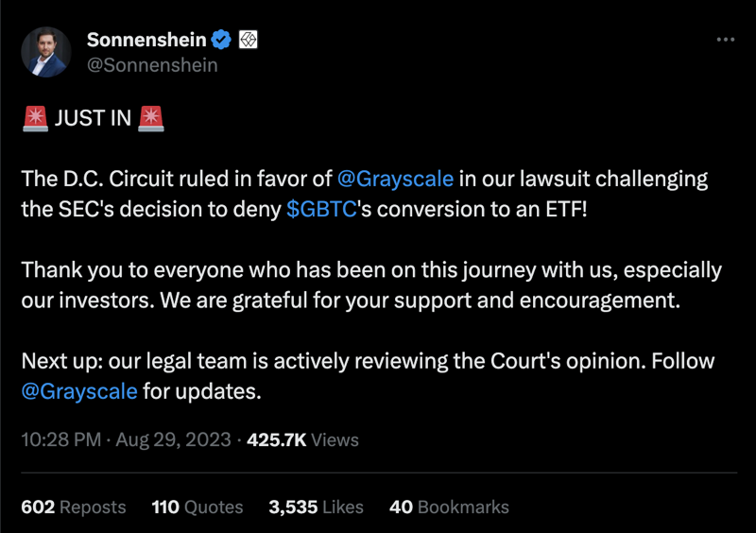Image resolution: width=756 pixels, height=533 pixels.
Task: Click the Sonnenshein display name
Action: (x=146, y=40)
